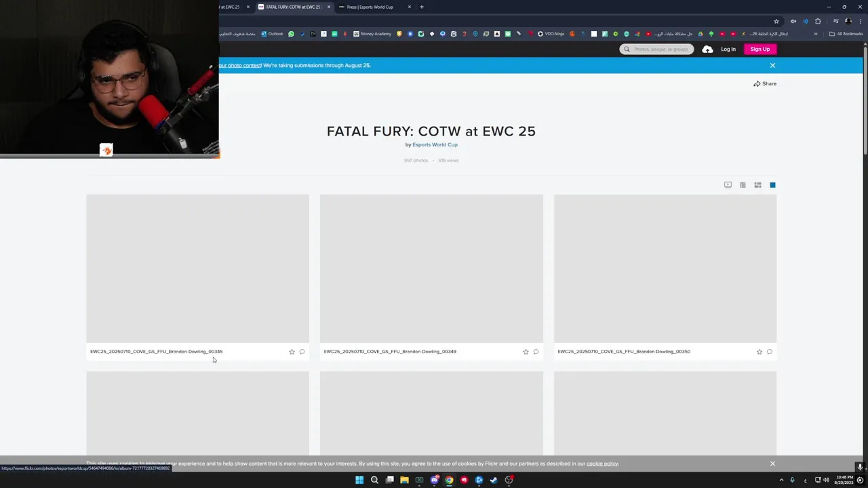868x488 pixels.
Task: Expand the system tray hidden icons arrow
Action: (x=781, y=480)
